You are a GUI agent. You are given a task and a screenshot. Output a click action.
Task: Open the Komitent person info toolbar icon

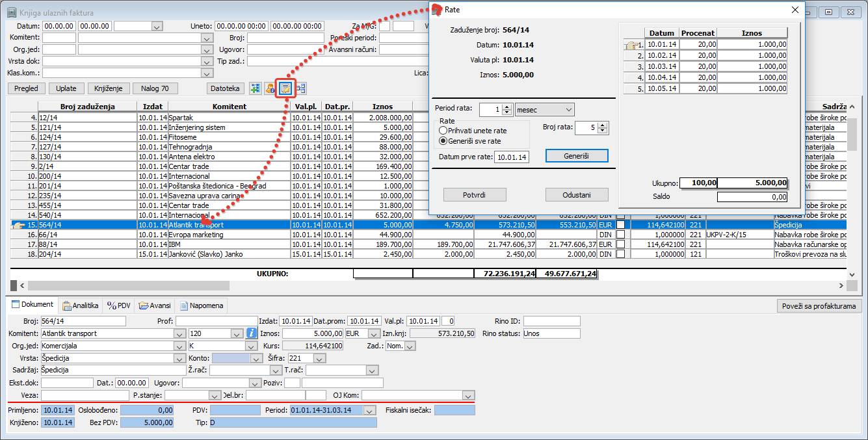click(270, 88)
